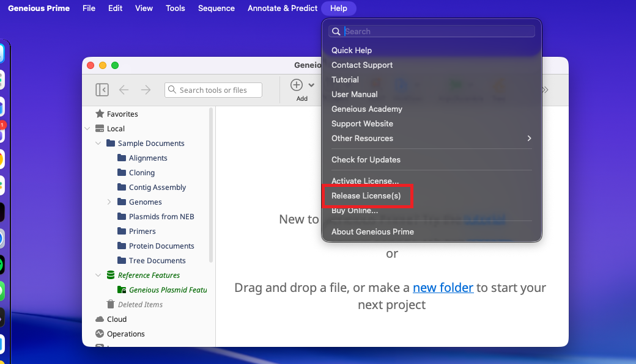Select the Tree Documents folder name
The image size is (636, 364).
point(157,260)
